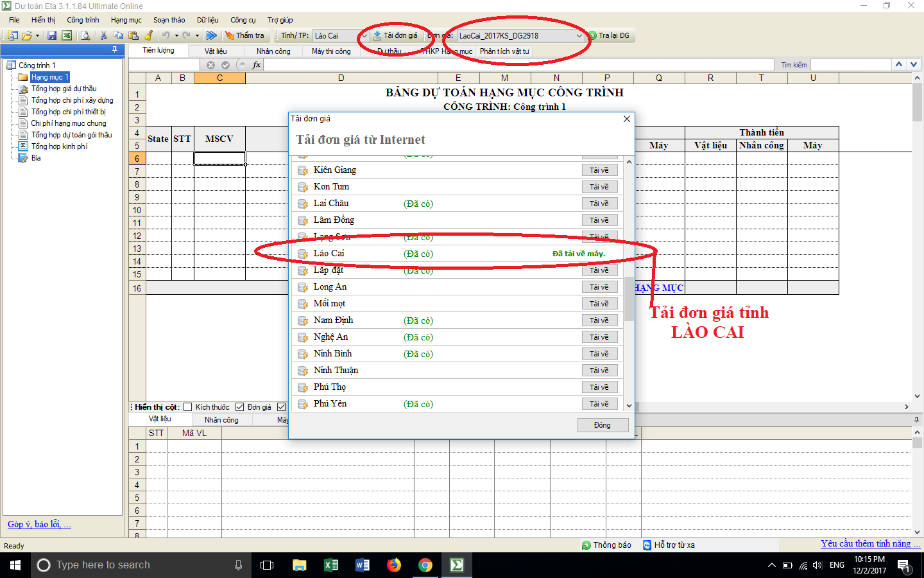Screen dimensions: 924x578
Task: Click the Excel export toolbar icon
Action: pyautogui.click(x=67, y=36)
